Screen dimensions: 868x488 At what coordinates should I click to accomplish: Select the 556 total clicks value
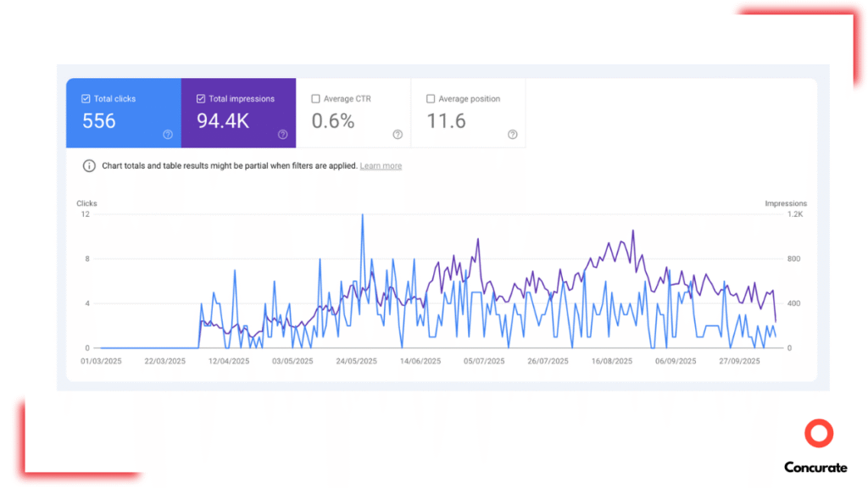point(99,121)
